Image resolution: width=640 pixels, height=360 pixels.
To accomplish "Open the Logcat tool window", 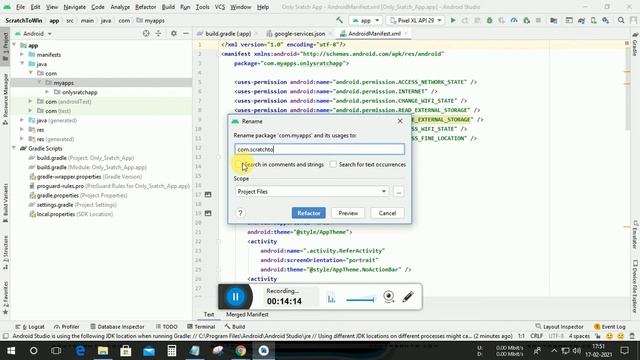I will pyautogui.click(x=30, y=327).
